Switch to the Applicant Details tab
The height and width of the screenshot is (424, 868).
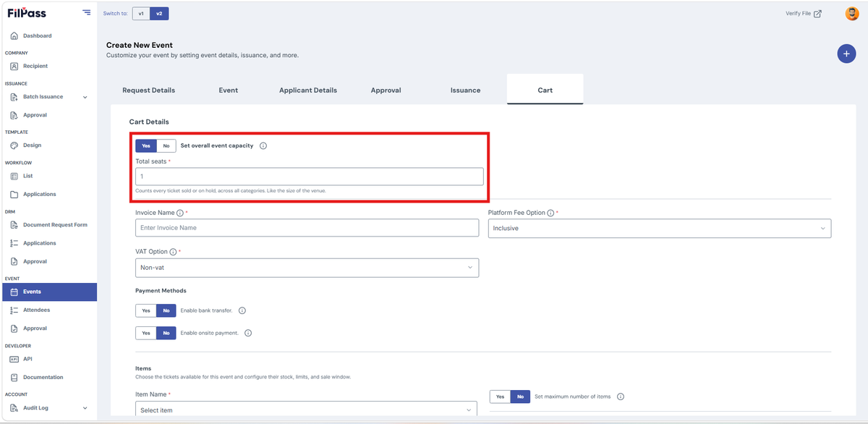click(308, 90)
